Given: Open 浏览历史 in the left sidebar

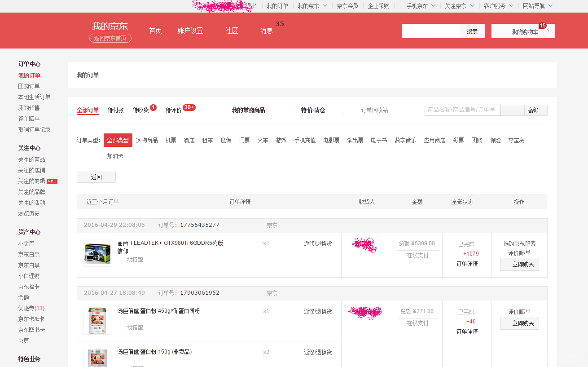Looking at the screenshot, I should pos(29,213).
